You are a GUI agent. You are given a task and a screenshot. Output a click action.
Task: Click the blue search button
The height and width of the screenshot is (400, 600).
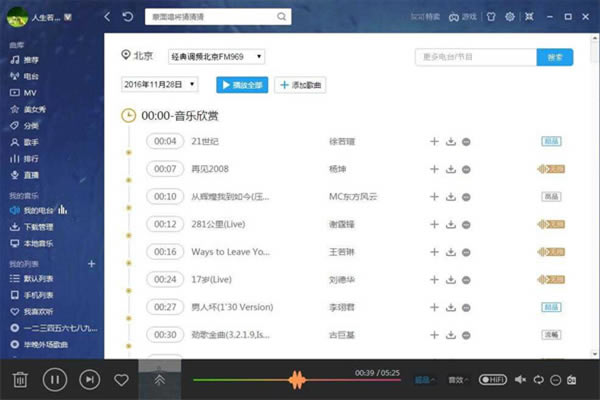555,57
